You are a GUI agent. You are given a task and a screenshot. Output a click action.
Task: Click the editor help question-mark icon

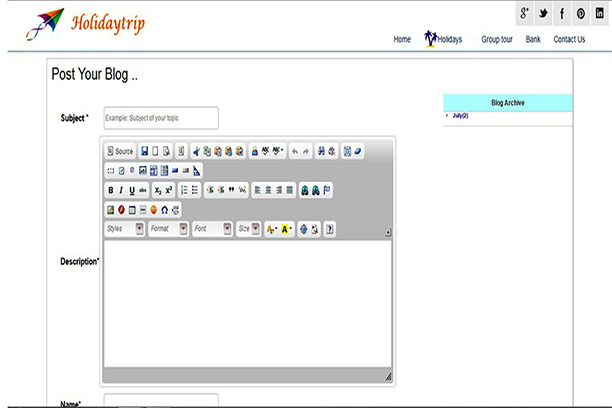pyautogui.click(x=329, y=229)
